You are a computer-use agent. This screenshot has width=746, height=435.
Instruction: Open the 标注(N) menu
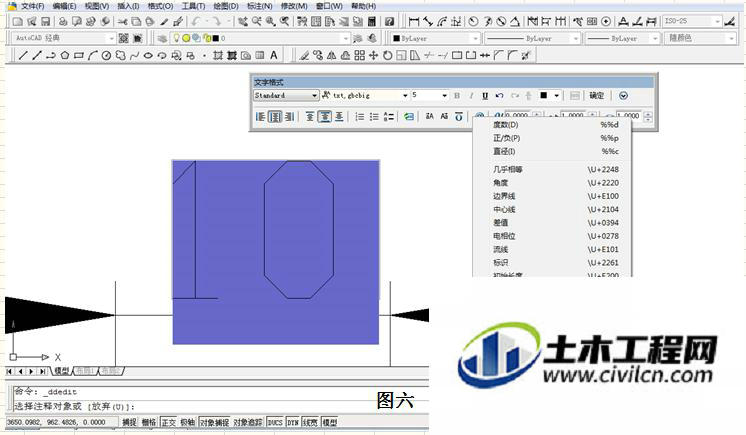(x=259, y=6)
